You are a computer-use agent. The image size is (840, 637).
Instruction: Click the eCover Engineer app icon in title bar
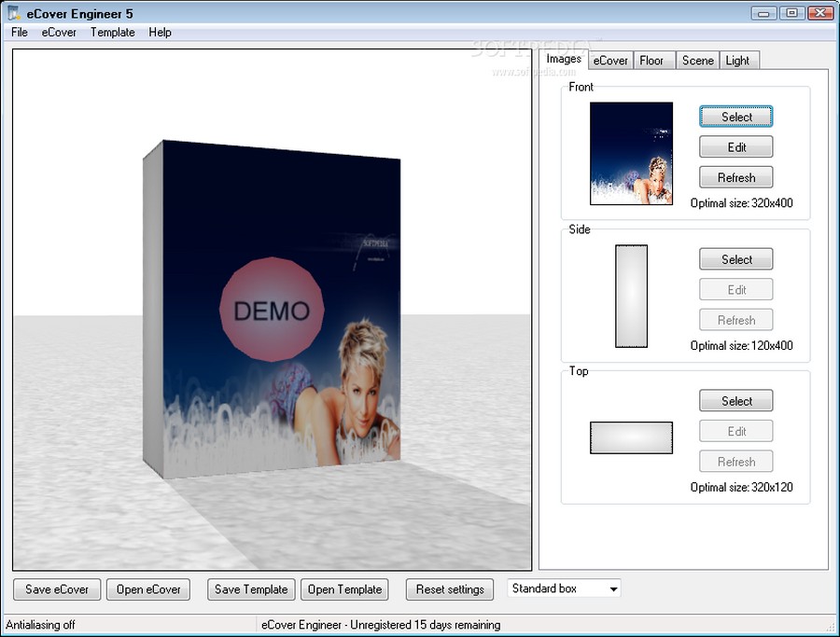(15, 13)
